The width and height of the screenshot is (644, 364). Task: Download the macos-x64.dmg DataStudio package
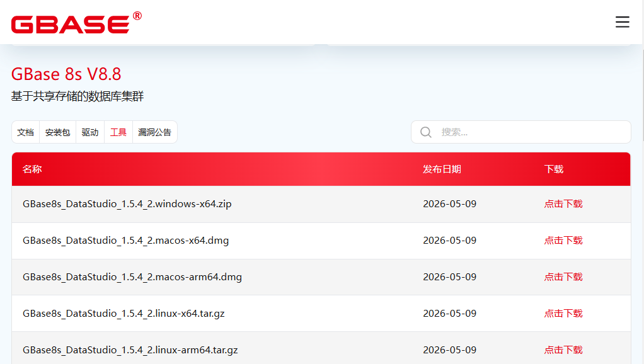point(563,241)
